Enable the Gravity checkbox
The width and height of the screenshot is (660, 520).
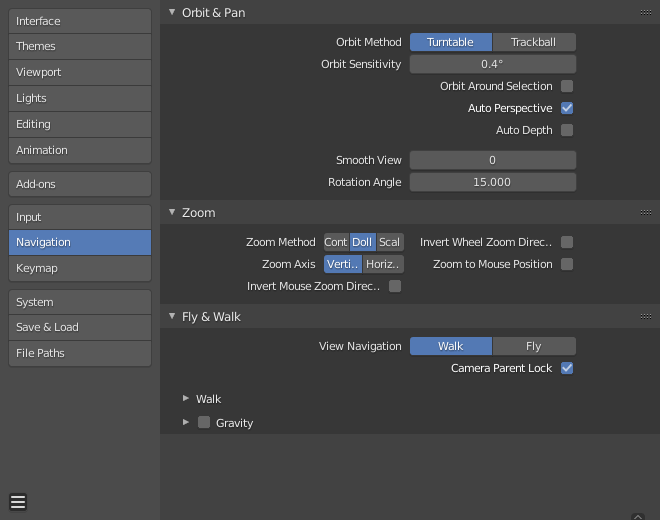(204, 422)
